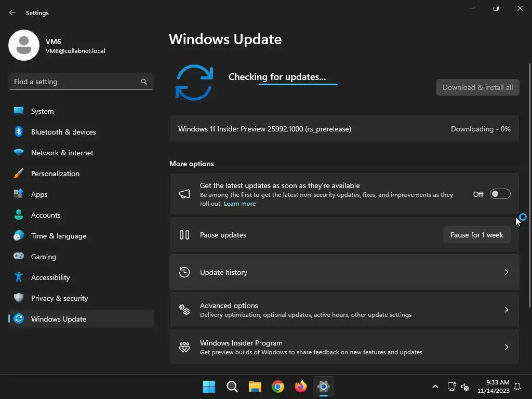Open the Windows Start menu

[209, 387]
